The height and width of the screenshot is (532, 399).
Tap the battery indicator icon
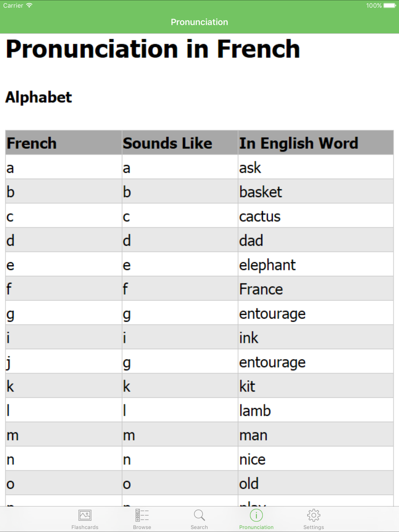point(390,5)
